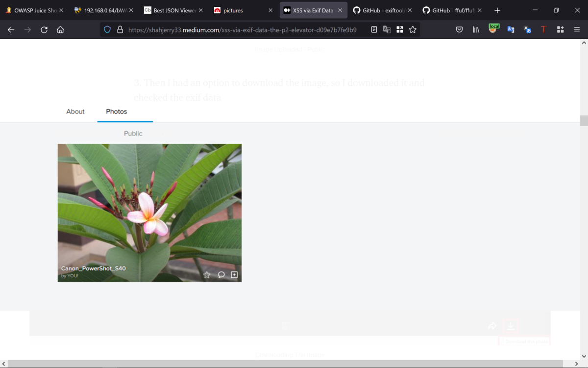Switch to the 192.168.0.64/bWA tab

point(103,10)
